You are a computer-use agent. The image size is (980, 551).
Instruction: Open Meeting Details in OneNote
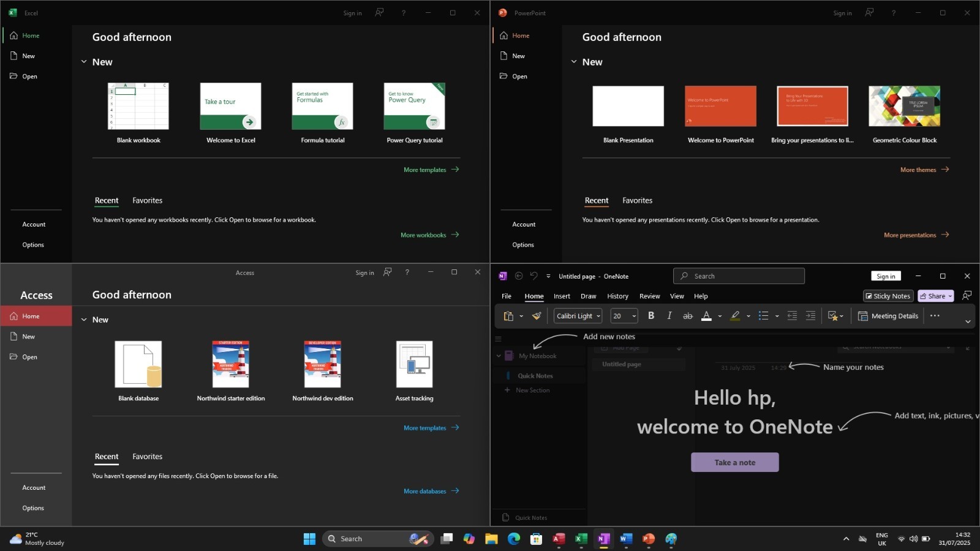point(888,316)
